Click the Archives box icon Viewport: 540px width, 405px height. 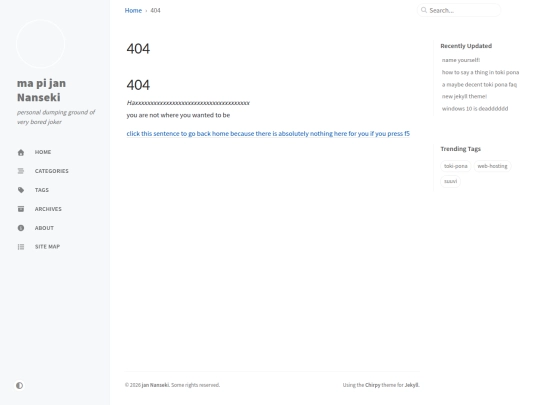[x=21, y=209]
